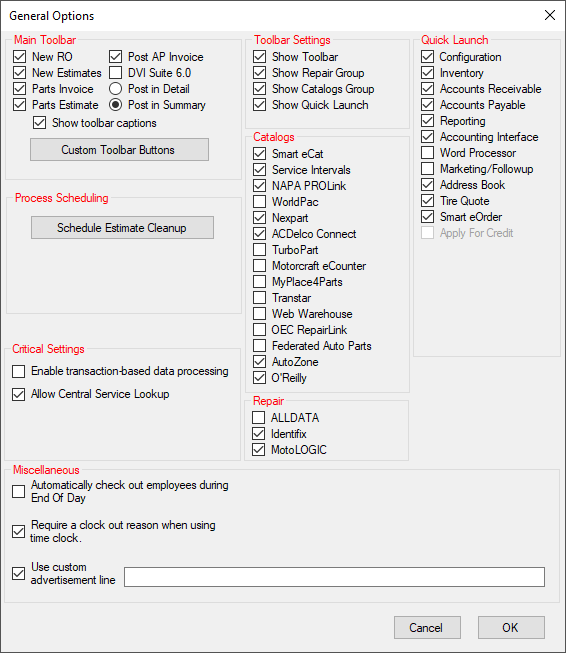Toggle Accounts Receivable checkbox
This screenshot has height=653, width=566.
click(427, 89)
